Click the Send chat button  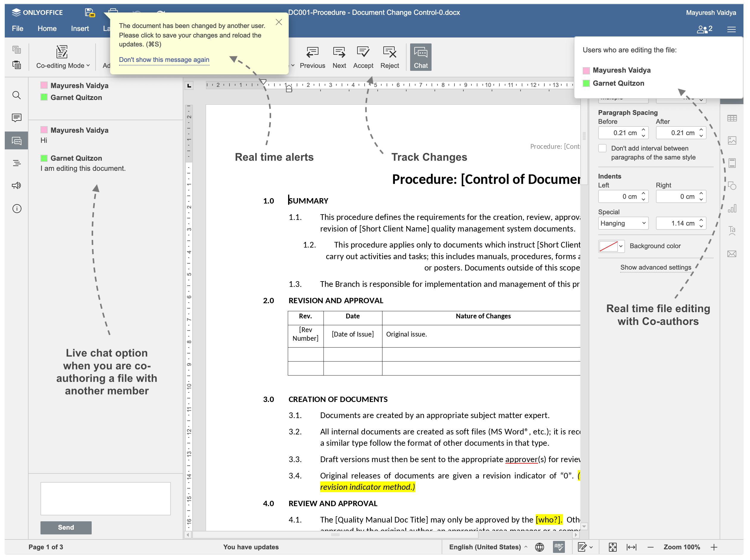click(x=66, y=528)
